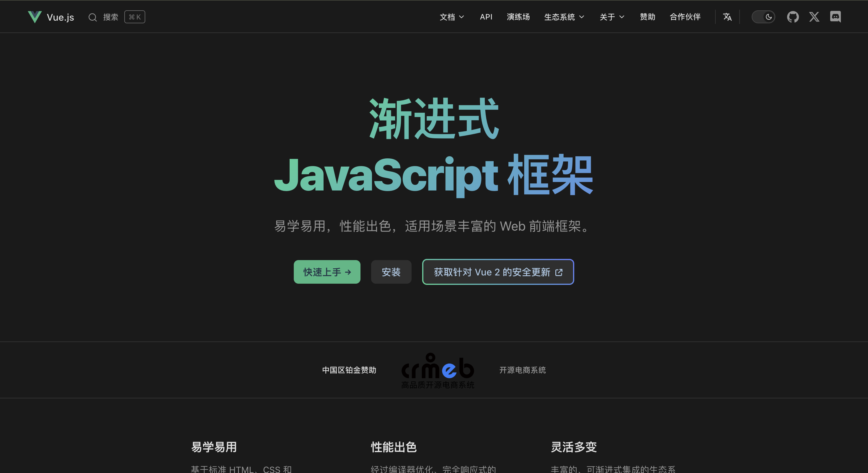Open the 合作伙伴 nav item
This screenshot has width=868, height=473.
coord(685,17)
